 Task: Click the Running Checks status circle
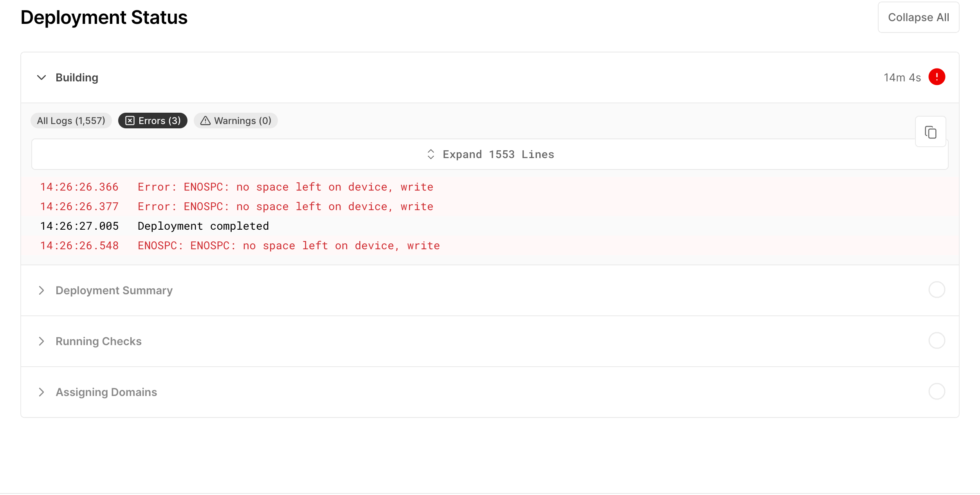[x=937, y=341]
